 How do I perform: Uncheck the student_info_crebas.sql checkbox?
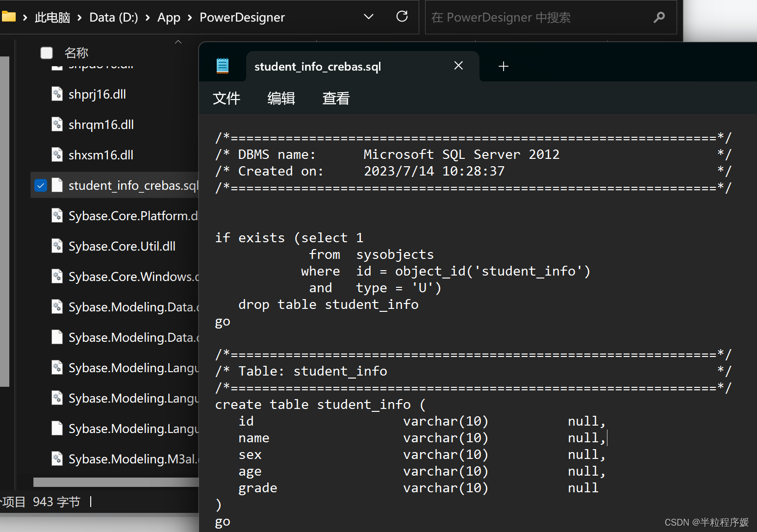point(41,185)
